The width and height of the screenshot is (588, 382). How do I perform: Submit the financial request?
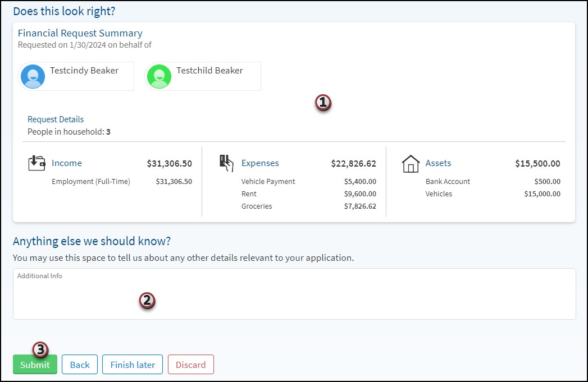pos(35,365)
